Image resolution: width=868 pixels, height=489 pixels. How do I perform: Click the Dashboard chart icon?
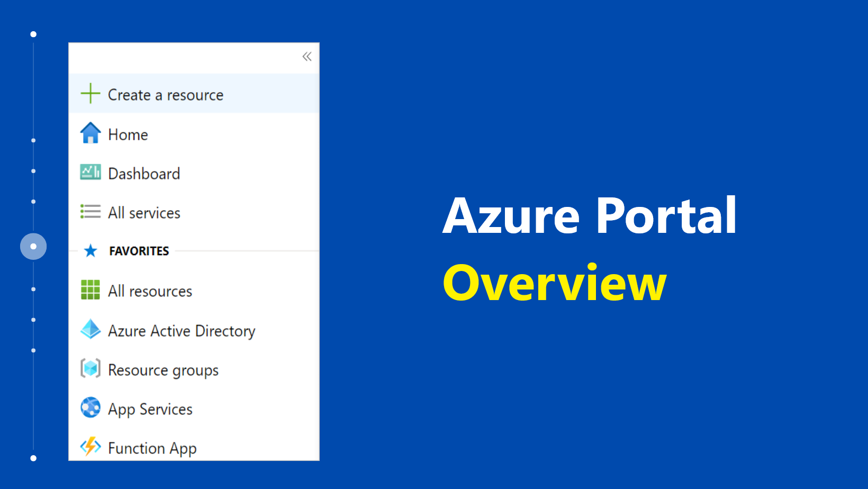[91, 172]
